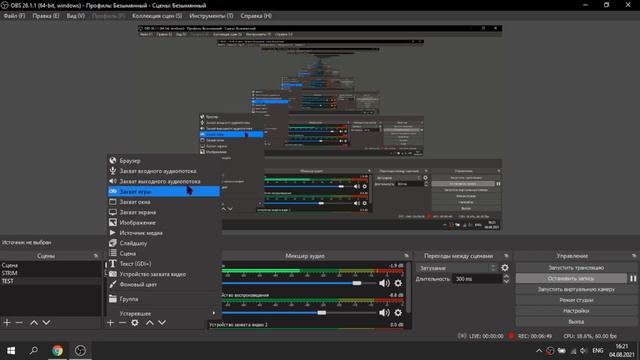
Task: Move the scene down
Action: (x=46, y=322)
